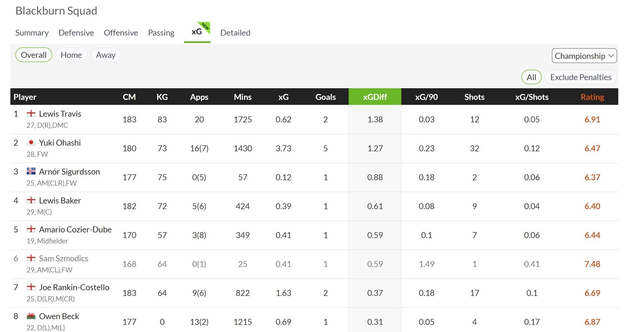Click Owen Beck minutes value 1215
644x332 pixels.
pos(243,322)
